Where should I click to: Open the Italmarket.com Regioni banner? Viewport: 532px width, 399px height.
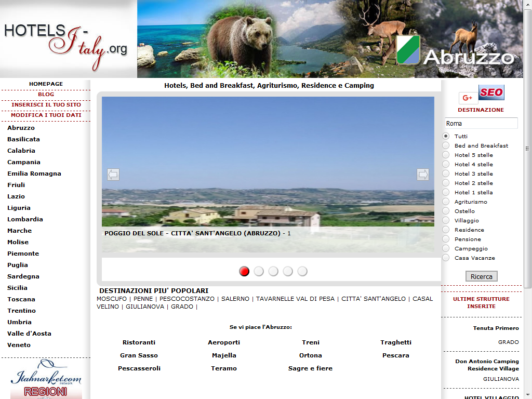click(x=46, y=379)
